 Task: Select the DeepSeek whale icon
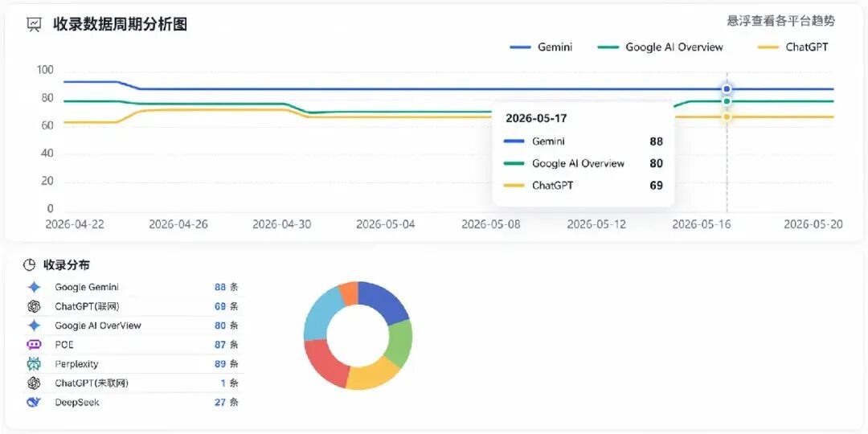tap(34, 402)
